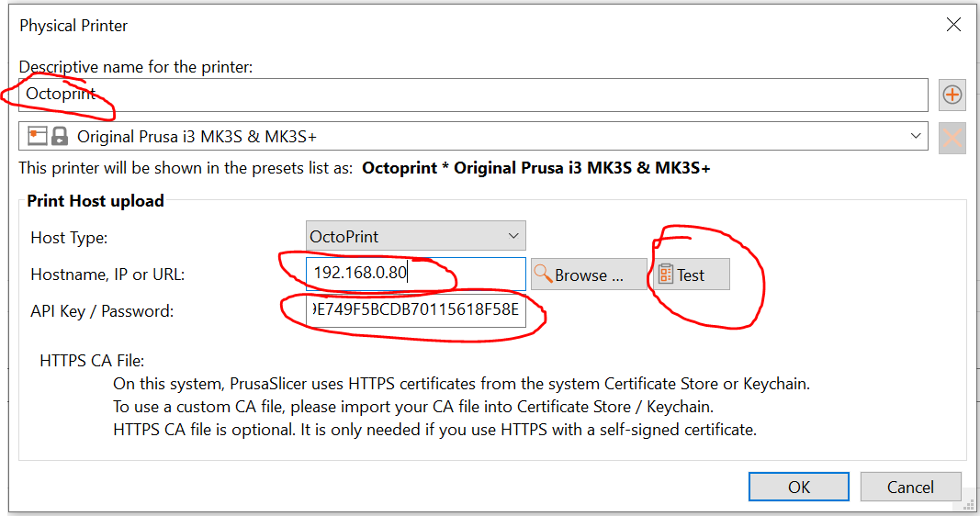Open the Original Prusa i3 MK3S preset dropdown
The width and height of the screenshot is (980, 516).
473,136
